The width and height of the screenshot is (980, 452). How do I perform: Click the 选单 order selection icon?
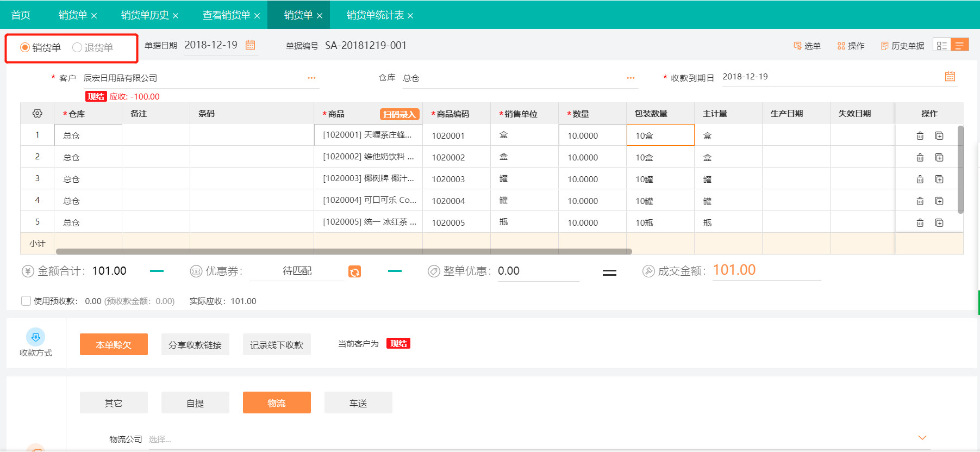click(797, 46)
